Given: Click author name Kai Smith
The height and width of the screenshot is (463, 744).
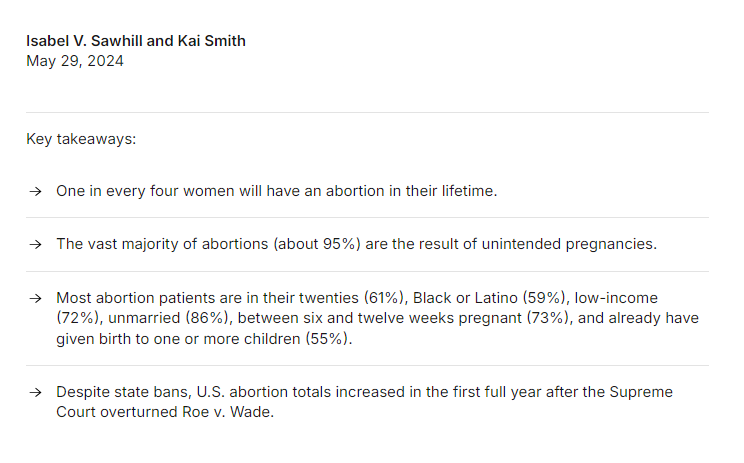Looking at the screenshot, I should tap(212, 41).
